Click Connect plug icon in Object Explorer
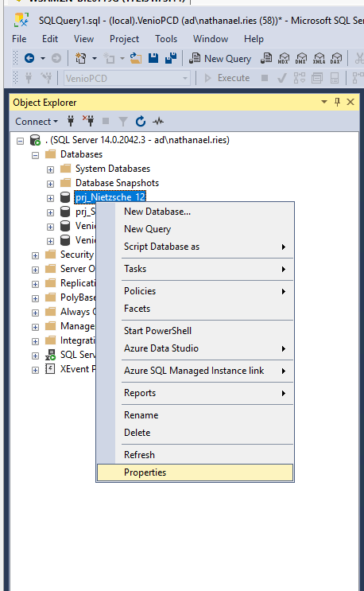The width and height of the screenshot is (364, 591). click(71, 121)
